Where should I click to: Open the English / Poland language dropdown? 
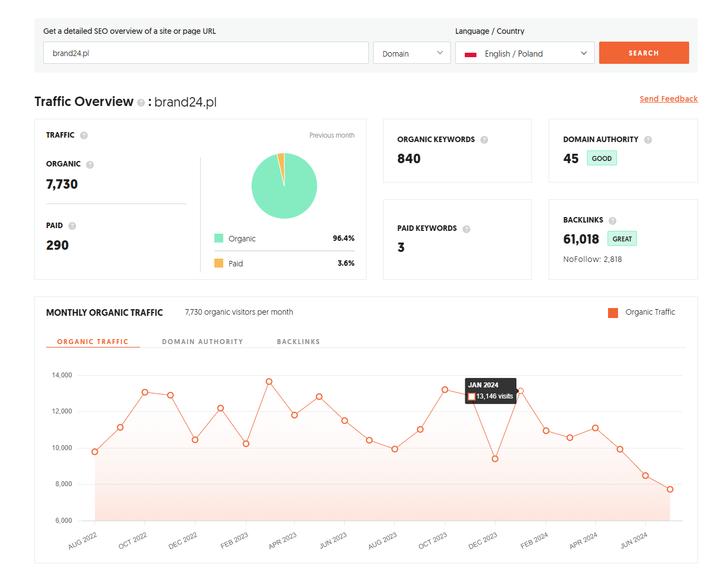pos(524,53)
